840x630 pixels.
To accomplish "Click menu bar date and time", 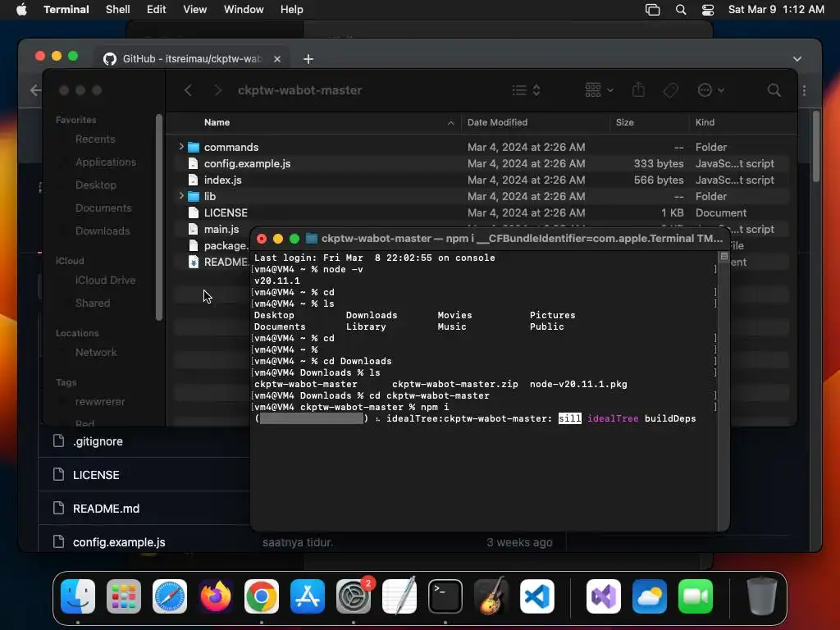I will 776,10.
